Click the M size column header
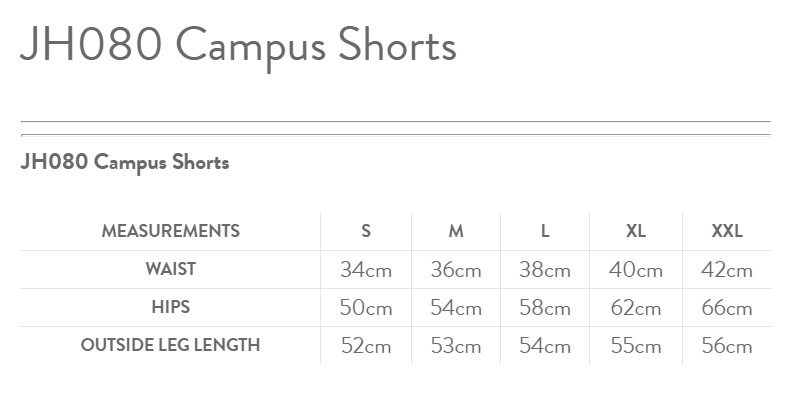 (x=456, y=231)
